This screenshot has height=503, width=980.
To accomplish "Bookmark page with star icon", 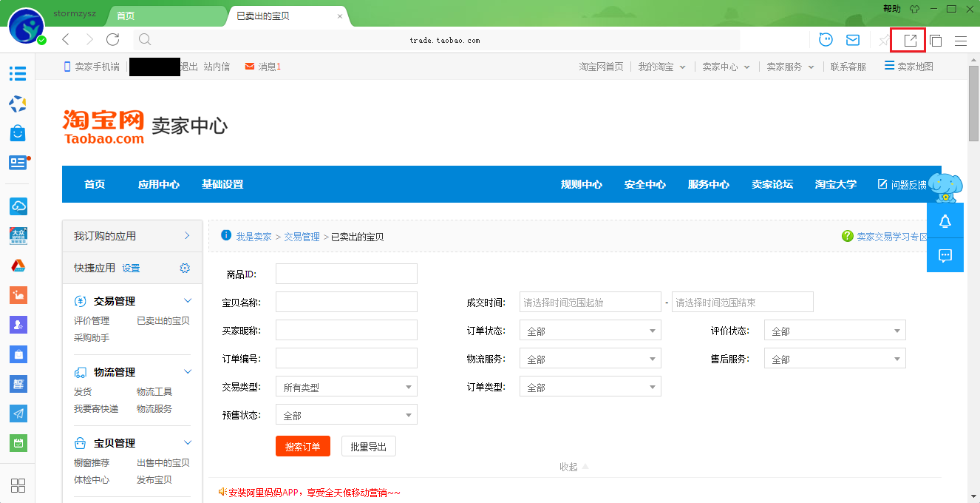I will [884, 41].
